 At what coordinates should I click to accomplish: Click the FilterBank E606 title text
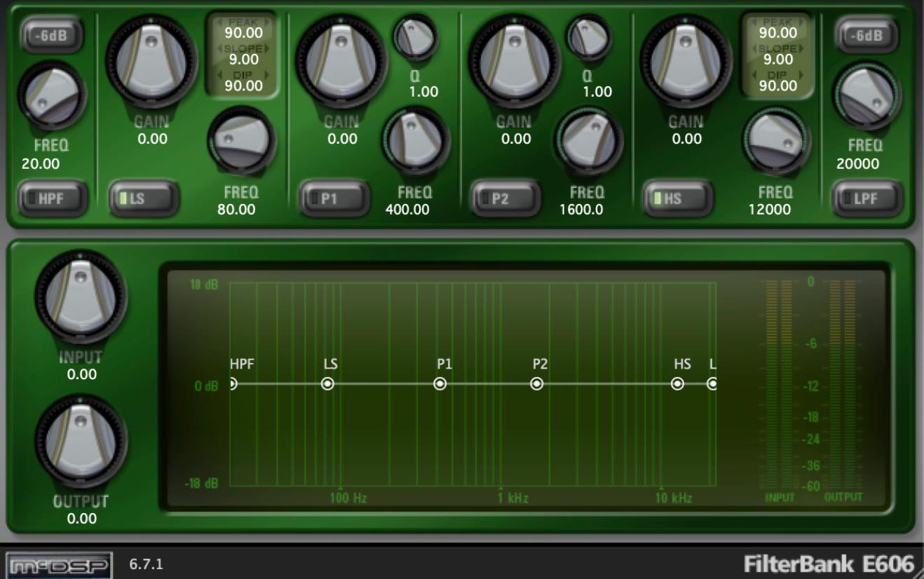[829, 564]
